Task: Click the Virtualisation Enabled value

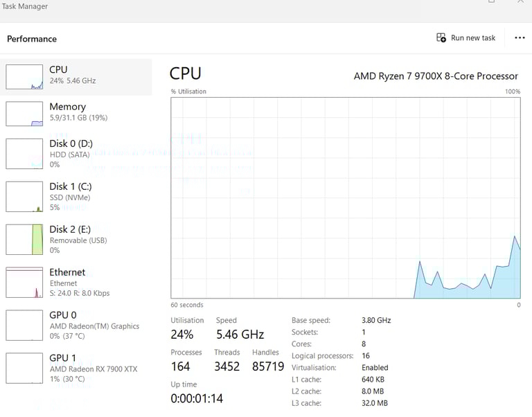Action: [375, 367]
